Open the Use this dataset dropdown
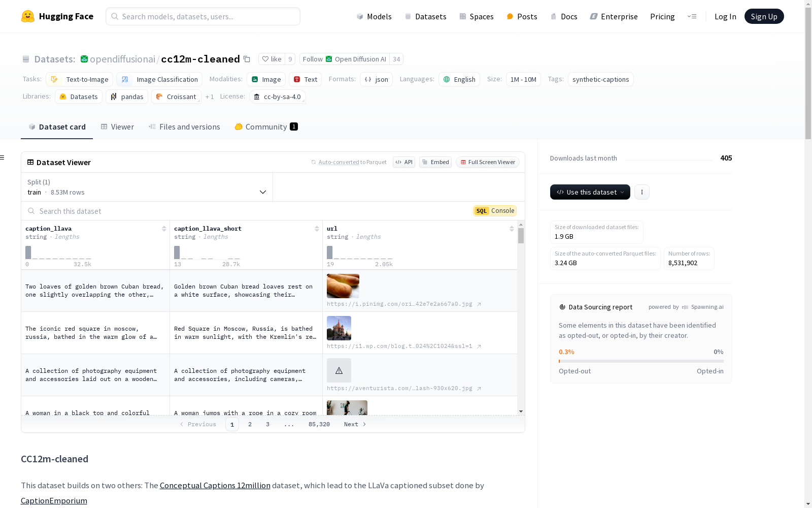 590,192
